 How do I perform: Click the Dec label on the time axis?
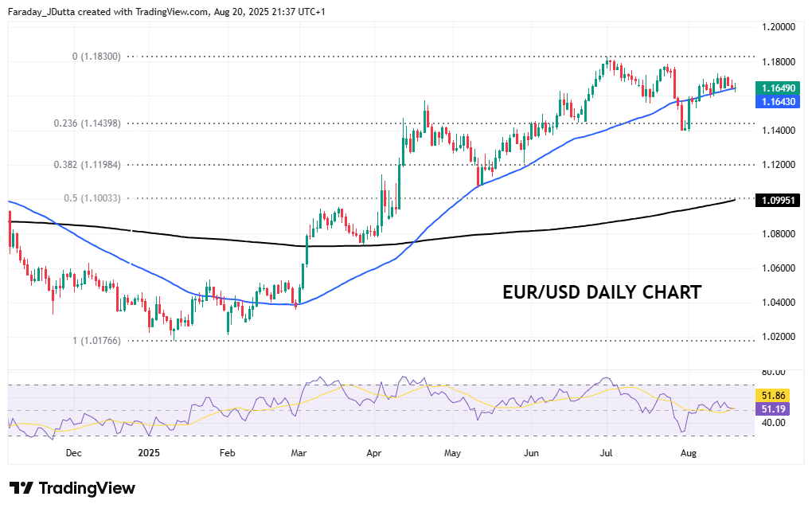(73, 452)
